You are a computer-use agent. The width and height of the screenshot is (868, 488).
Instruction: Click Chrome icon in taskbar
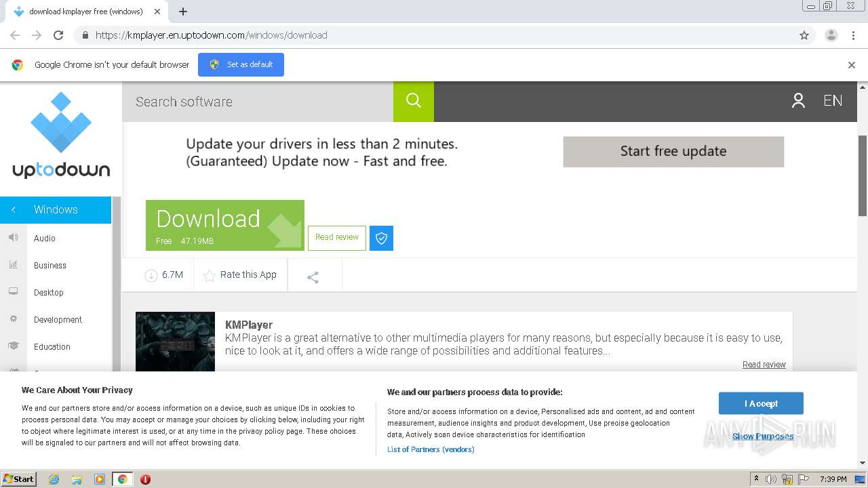tap(122, 479)
